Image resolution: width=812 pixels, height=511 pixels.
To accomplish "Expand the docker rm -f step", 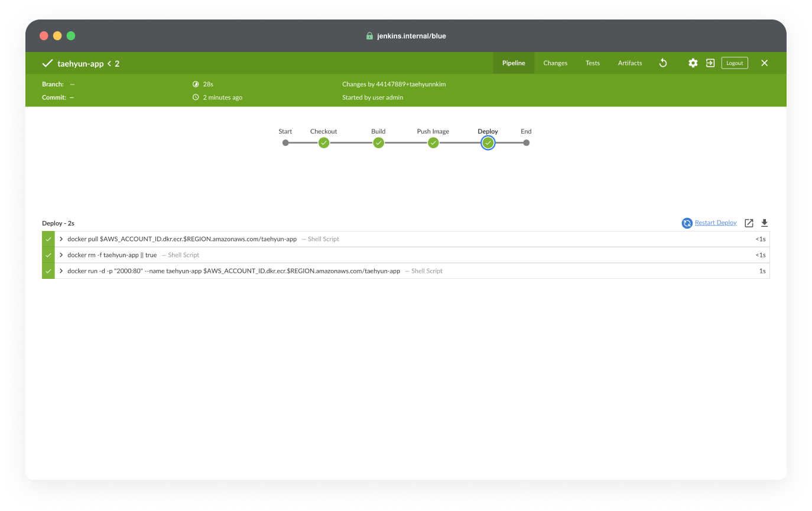I will (x=61, y=255).
